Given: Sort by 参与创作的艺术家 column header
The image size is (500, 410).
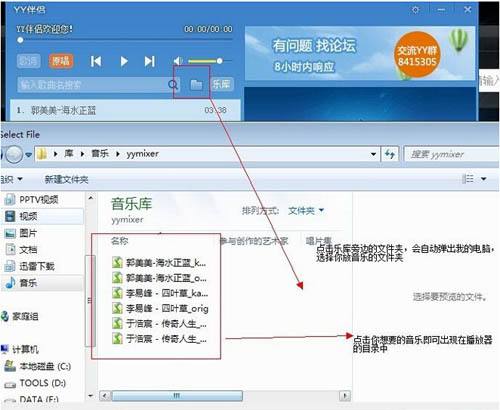Looking at the screenshot, I should [254, 241].
